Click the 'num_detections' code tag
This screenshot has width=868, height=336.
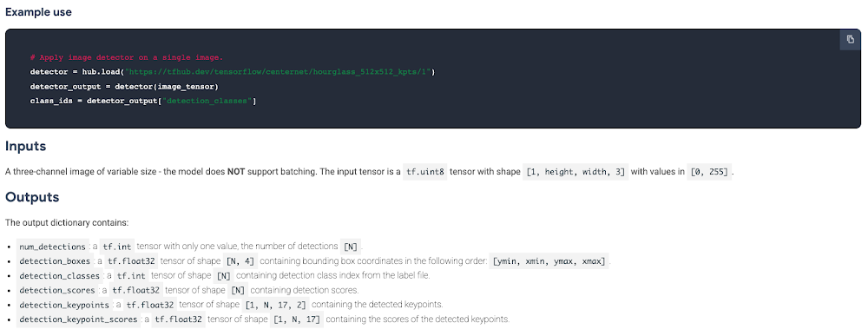click(53, 247)
